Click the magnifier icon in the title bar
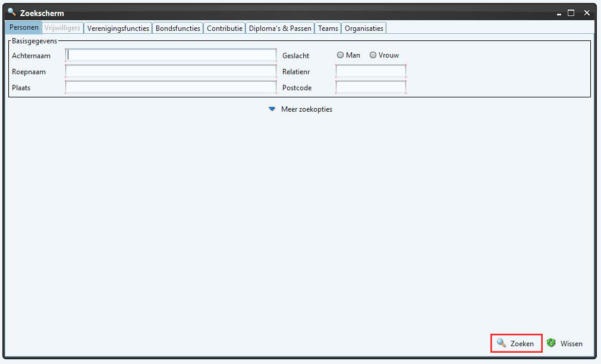The width and height of the screenshot is (601, 364). 11,12
